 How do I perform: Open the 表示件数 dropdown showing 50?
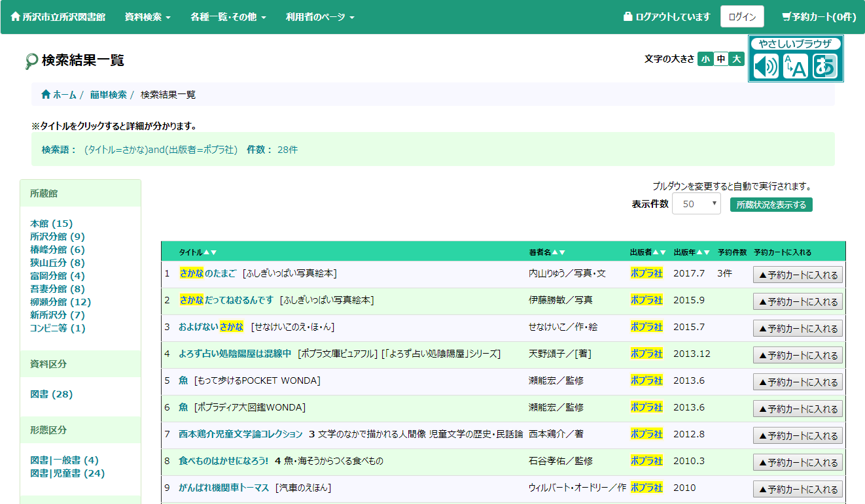tap(696, 204)
